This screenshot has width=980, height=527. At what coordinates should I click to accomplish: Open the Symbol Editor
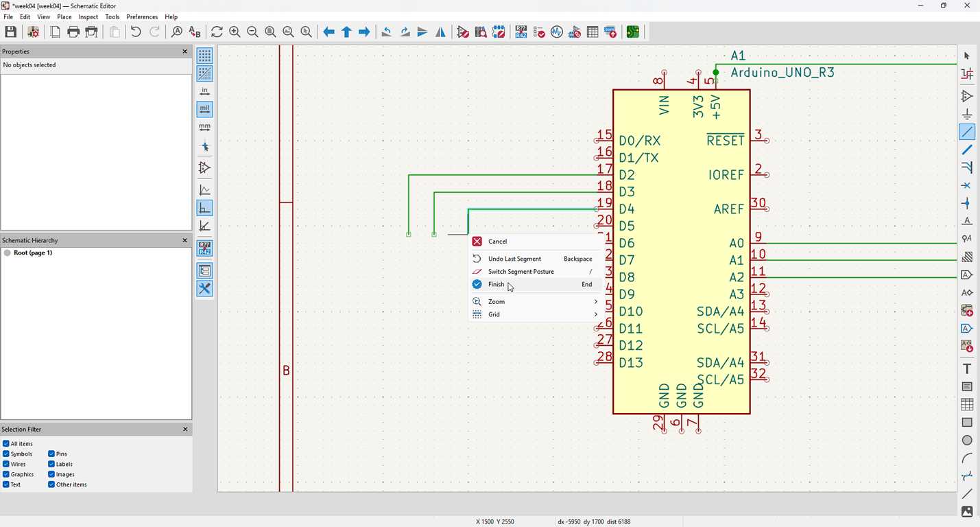[463, 32]
